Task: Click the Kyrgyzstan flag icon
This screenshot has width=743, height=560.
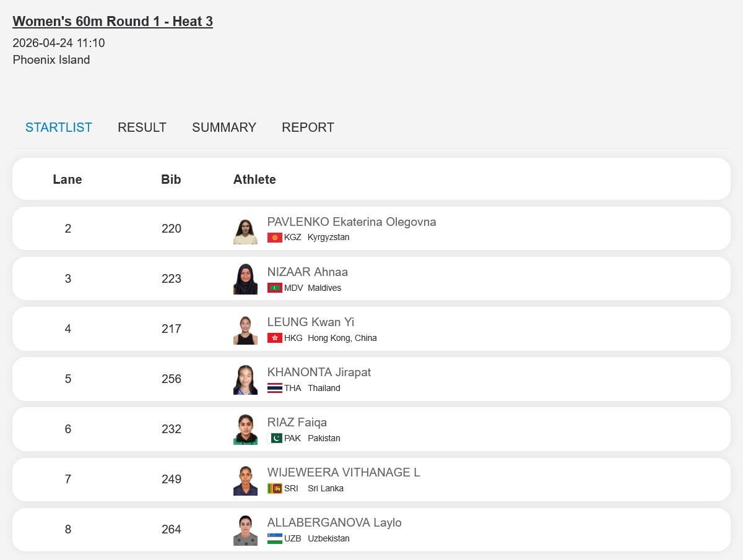Action: 274,238
